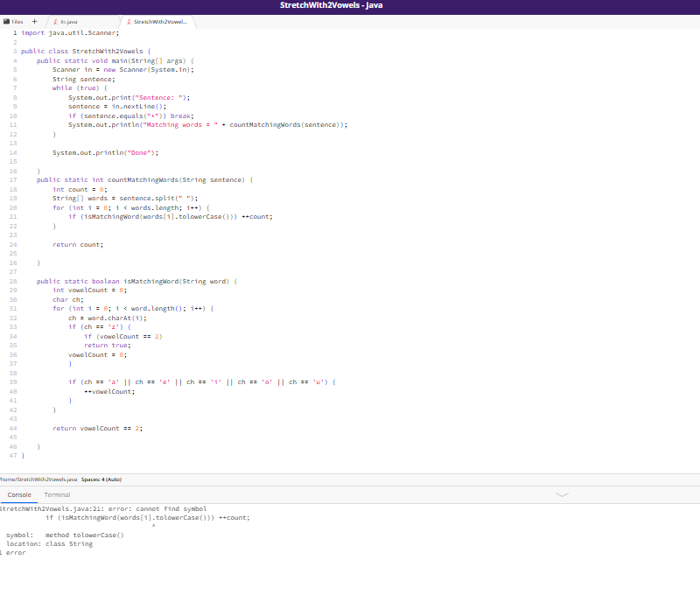Click the console location: class String line

click(50, 544)
